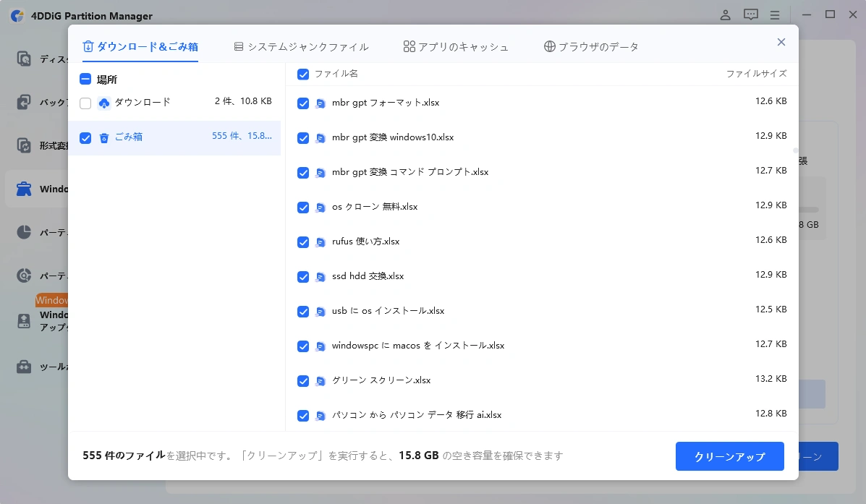Click the ファイル名 column header text
The width and height of the screenshot is (866, 504).
(x=336, y=74)
